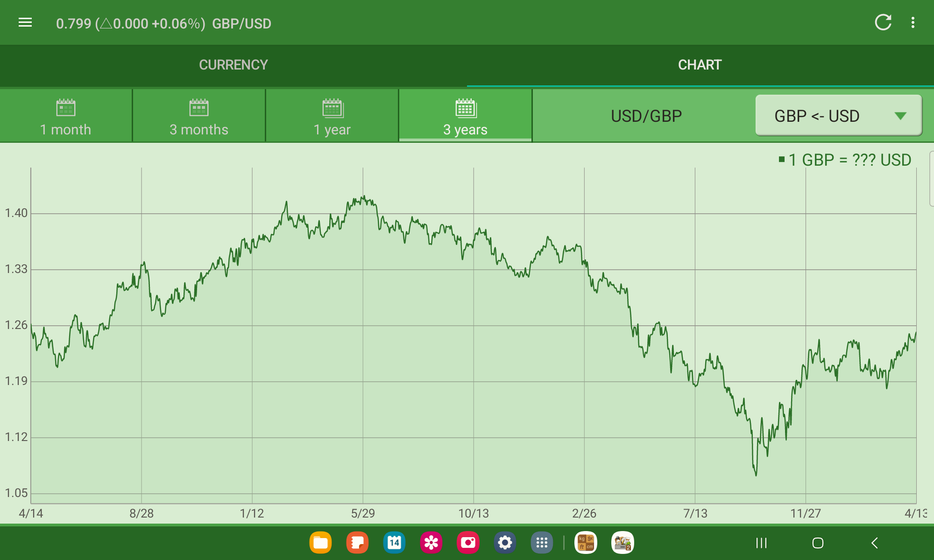Select the 3 months range
The width and height of the screenshot is (934, 560).
(199, 117)
